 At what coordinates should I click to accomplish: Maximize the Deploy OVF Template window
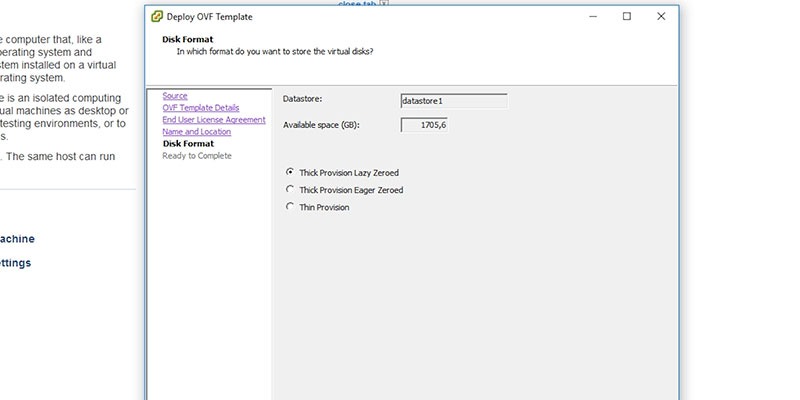627,16
